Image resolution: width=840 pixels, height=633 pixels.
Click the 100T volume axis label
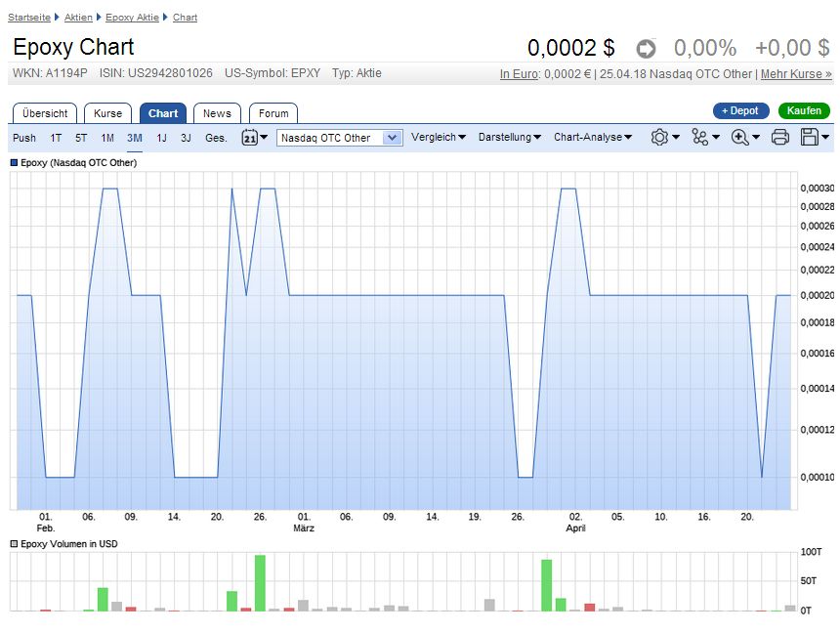tap(811, 552)
